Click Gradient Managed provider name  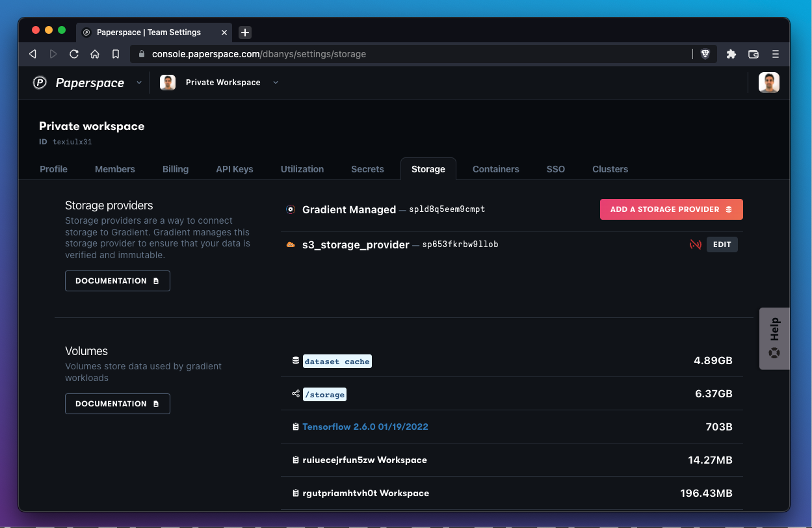[x=349, y=209]
